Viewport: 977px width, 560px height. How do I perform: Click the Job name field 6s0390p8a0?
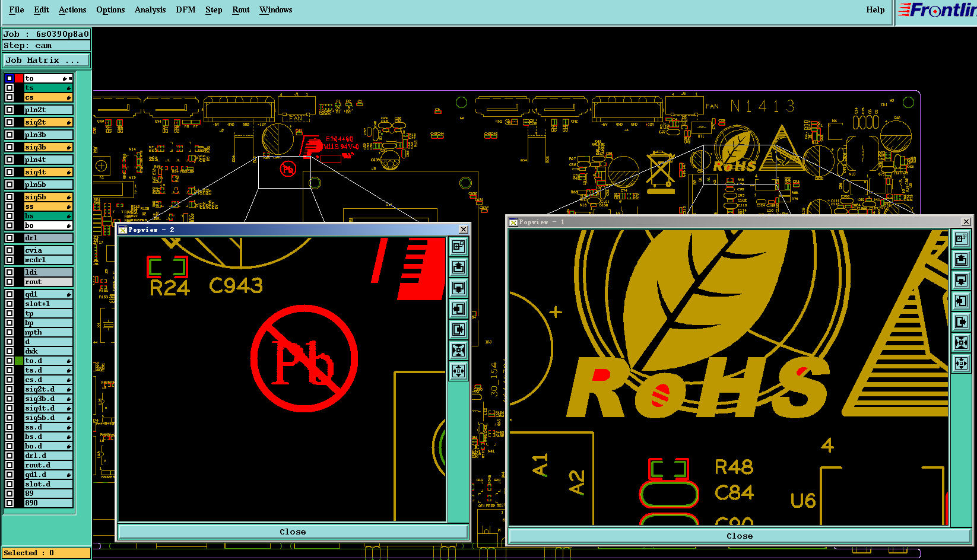click(46, 34)
